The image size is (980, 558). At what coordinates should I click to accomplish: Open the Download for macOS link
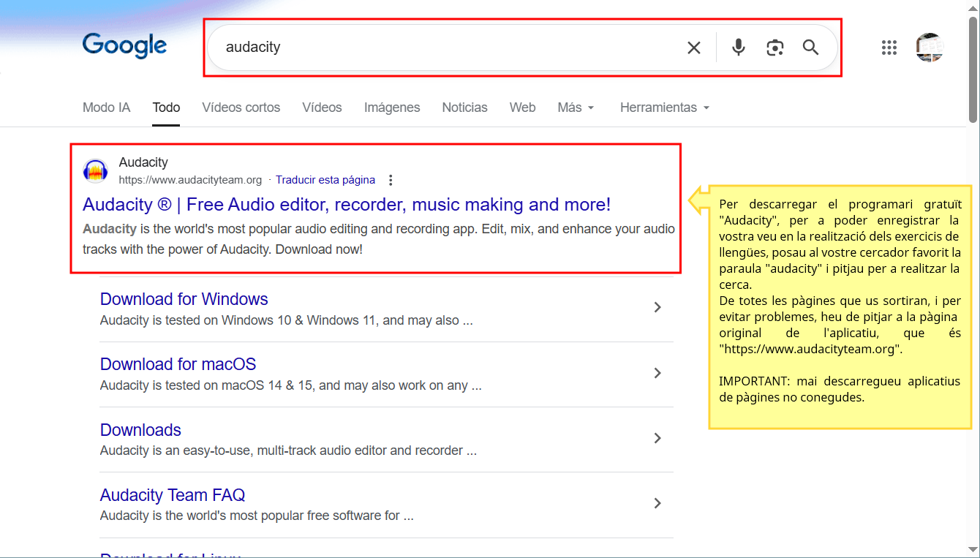[x=178, y=364]
